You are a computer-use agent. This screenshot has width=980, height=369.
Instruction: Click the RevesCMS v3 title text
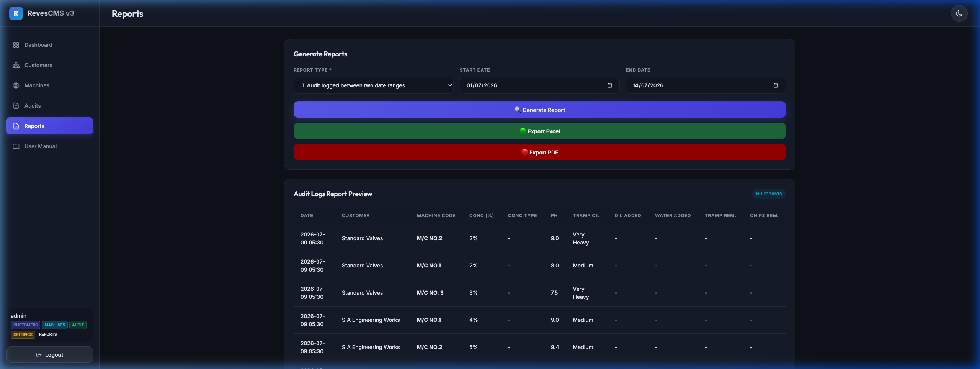click(51, 13)
